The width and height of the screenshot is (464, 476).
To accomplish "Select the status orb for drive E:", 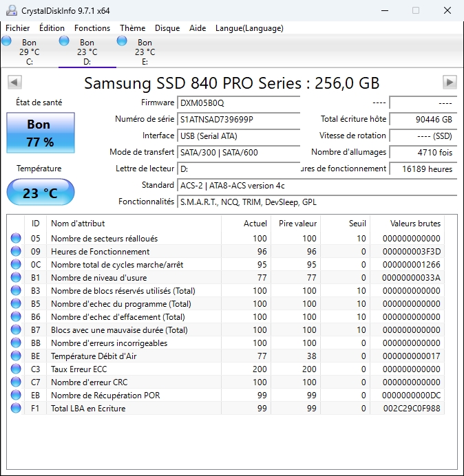I will coord(122,41).
